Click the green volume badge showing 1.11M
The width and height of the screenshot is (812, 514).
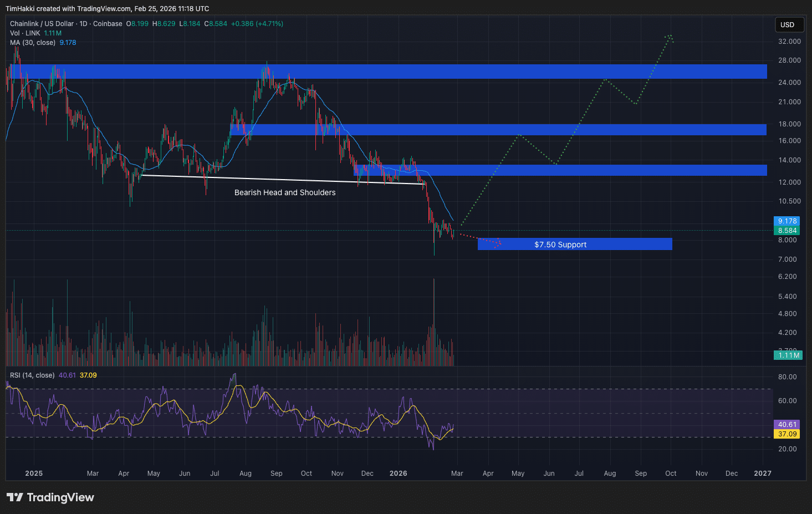click(788, 355)
